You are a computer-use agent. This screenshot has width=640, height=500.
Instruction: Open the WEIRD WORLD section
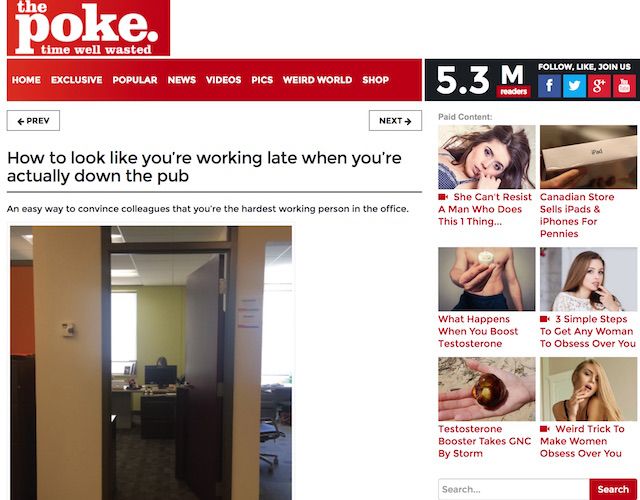317,80
